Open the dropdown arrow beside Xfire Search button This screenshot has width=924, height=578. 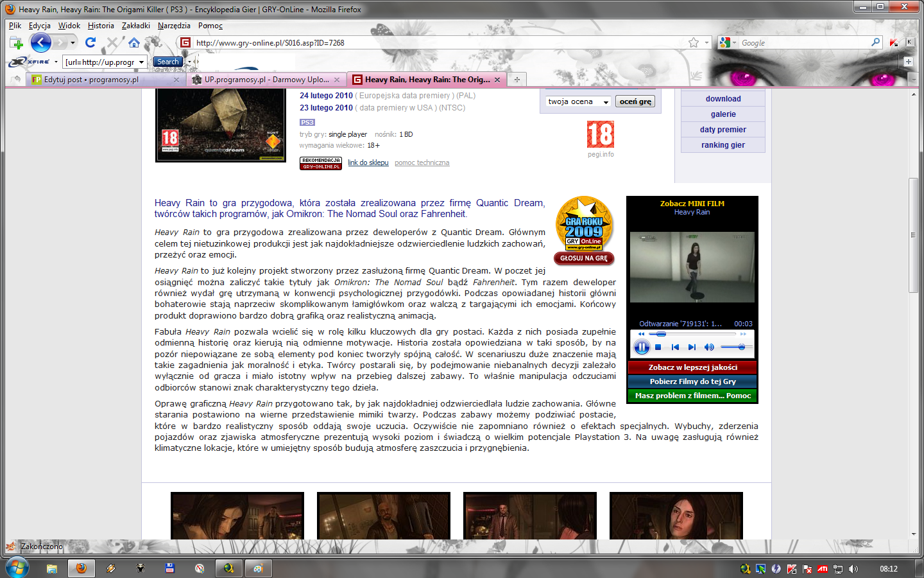(189, 62)
